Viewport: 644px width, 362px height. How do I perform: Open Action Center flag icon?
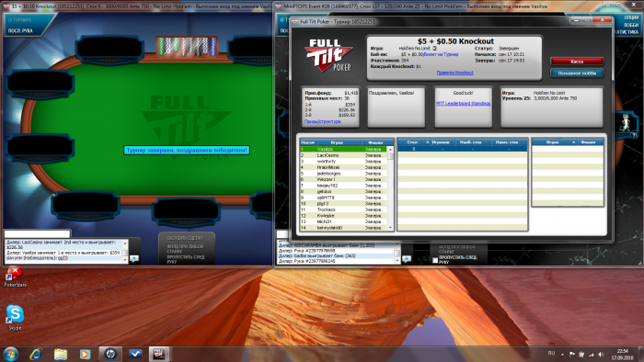[x=572, y=355]
